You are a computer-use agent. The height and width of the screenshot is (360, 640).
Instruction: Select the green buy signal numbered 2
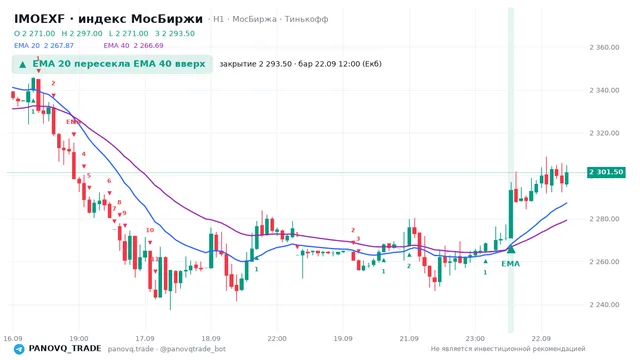[409, 266]
